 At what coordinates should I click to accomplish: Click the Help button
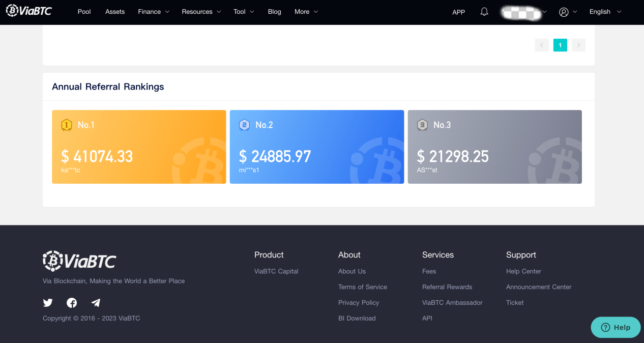[616, 327]
